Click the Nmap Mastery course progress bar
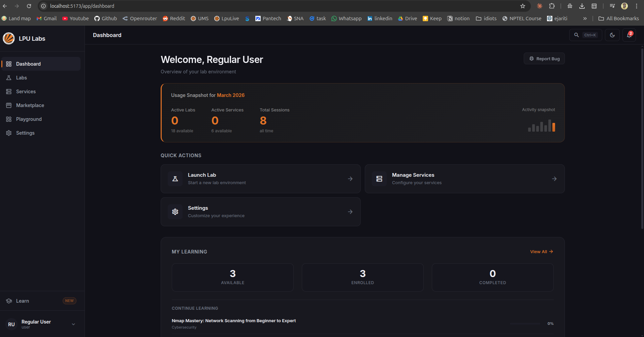Image resolution: width=644 pixels, height=337 pixels. point(525,324)
